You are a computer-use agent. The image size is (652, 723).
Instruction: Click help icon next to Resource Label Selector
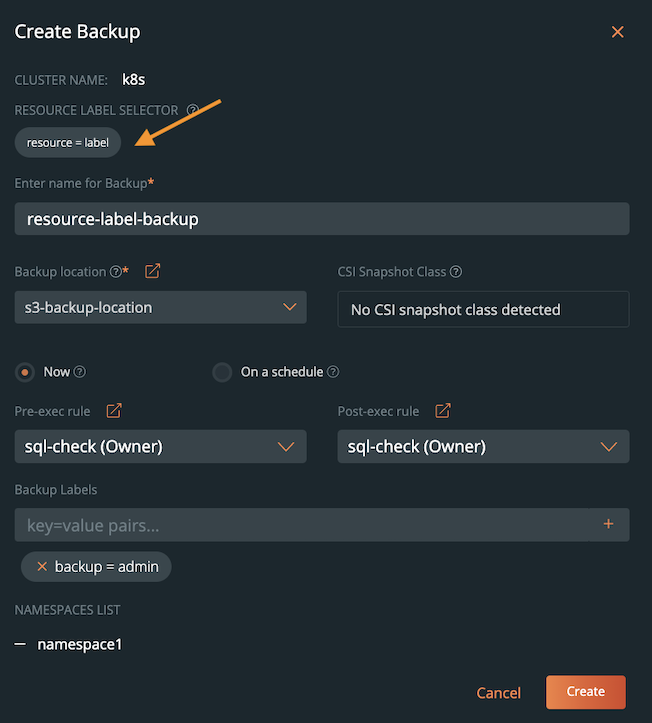tap(193, 110)
